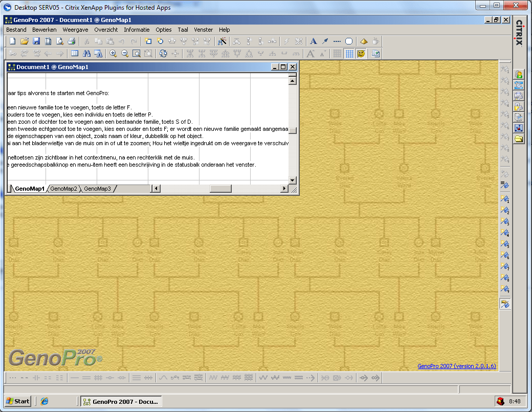Image resolution: width=532 pixels, height=412 pixels.
Task: Click the Citrix person icon in sidebar
Action: click(519, 74)
